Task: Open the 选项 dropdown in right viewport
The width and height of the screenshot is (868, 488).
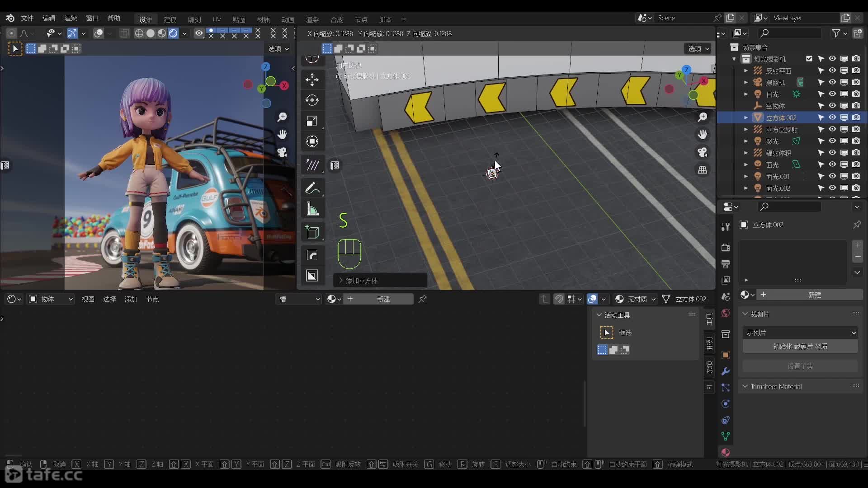Action: pyautogui.click(x=698, y=49)
